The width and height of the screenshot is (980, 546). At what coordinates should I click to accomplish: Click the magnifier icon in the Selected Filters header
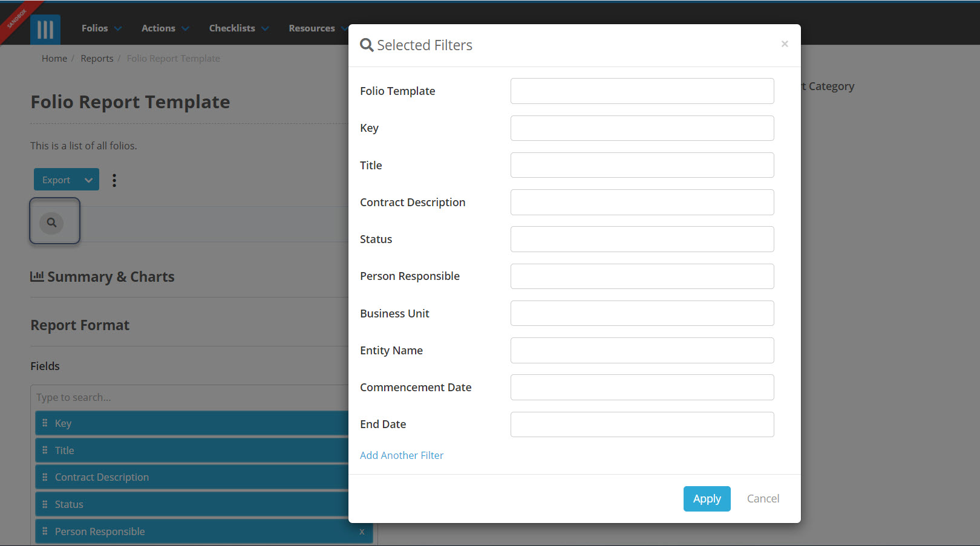[367, 45]
